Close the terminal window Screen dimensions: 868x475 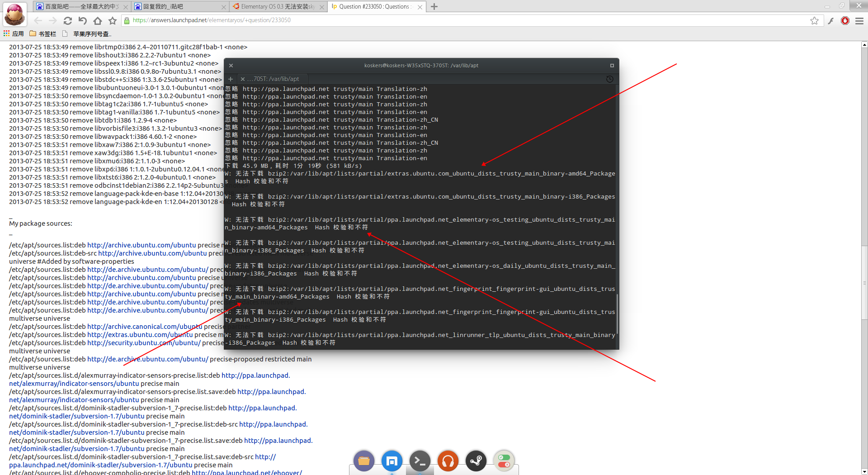pos(231,66)
